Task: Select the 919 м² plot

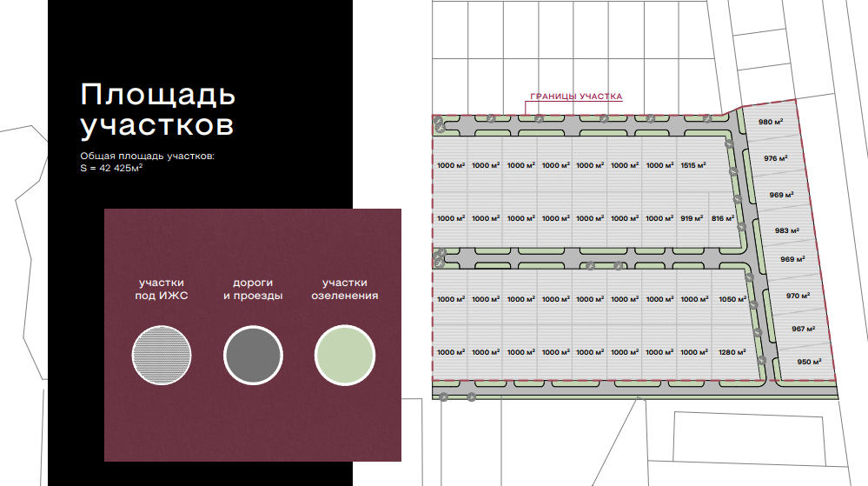Action: (692, 219)
